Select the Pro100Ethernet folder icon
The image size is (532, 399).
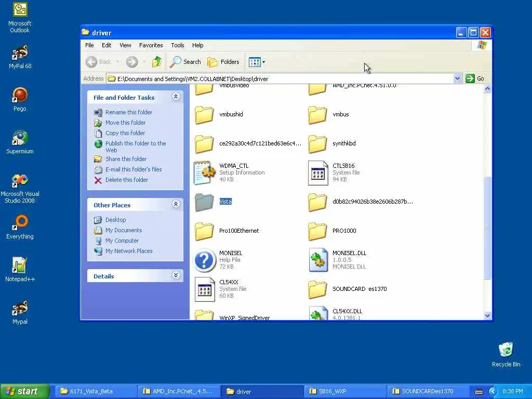click(204, 231)
